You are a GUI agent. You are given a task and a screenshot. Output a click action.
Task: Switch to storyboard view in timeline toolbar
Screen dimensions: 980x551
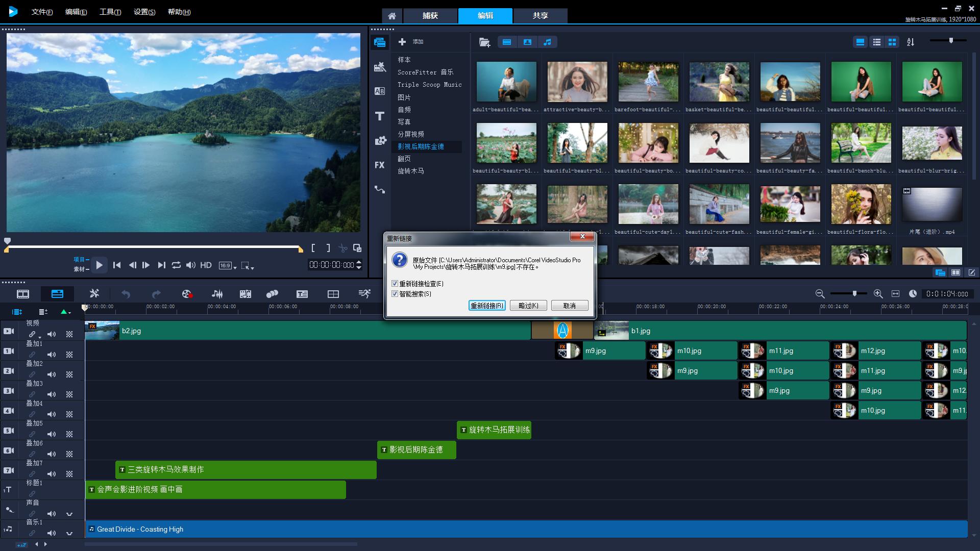point(23,294)
